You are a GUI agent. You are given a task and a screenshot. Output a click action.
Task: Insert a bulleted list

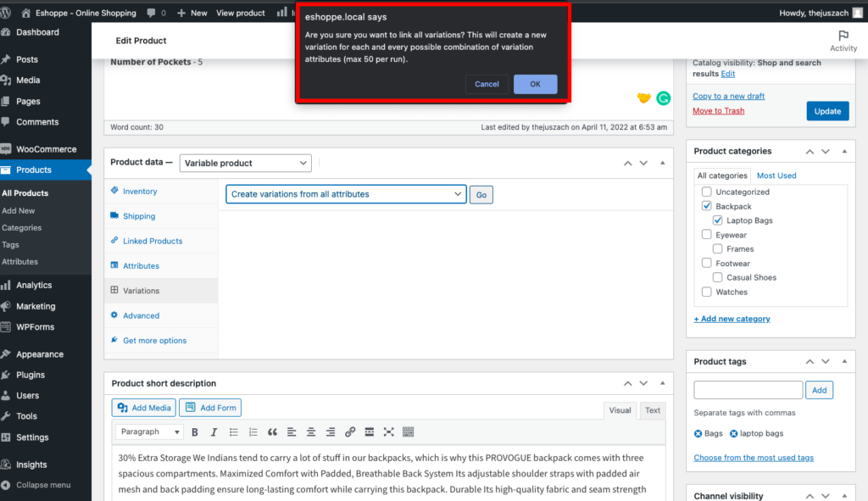pos(234,431)
